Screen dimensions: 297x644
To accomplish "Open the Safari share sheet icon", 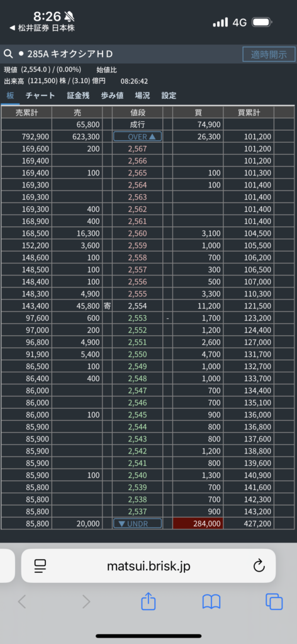I will (x=148, y=602).
